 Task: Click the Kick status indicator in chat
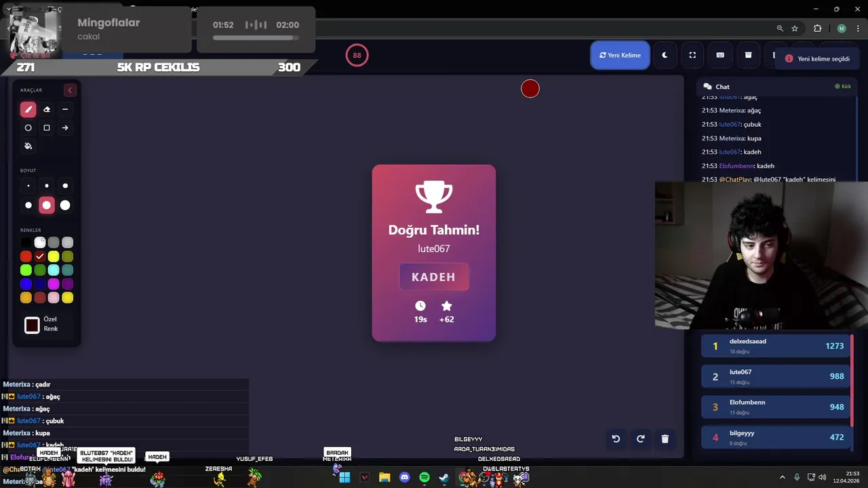[843, 87]
